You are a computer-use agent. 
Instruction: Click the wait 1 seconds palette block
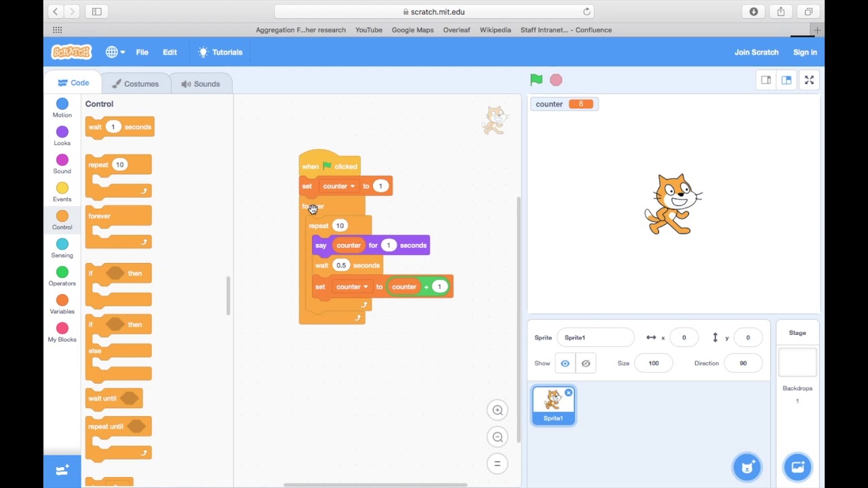[119, 127]
